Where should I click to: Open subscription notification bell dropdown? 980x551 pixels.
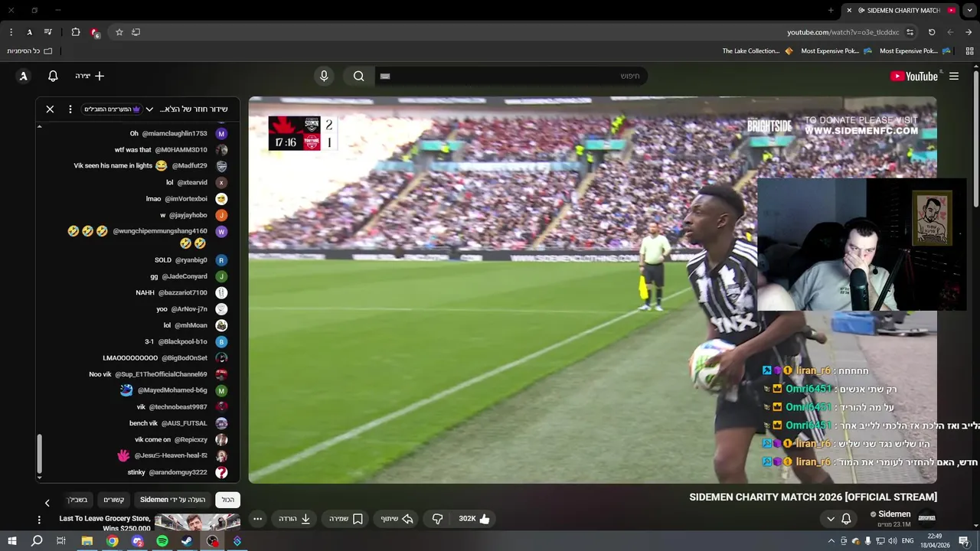[x=838, y=519]
